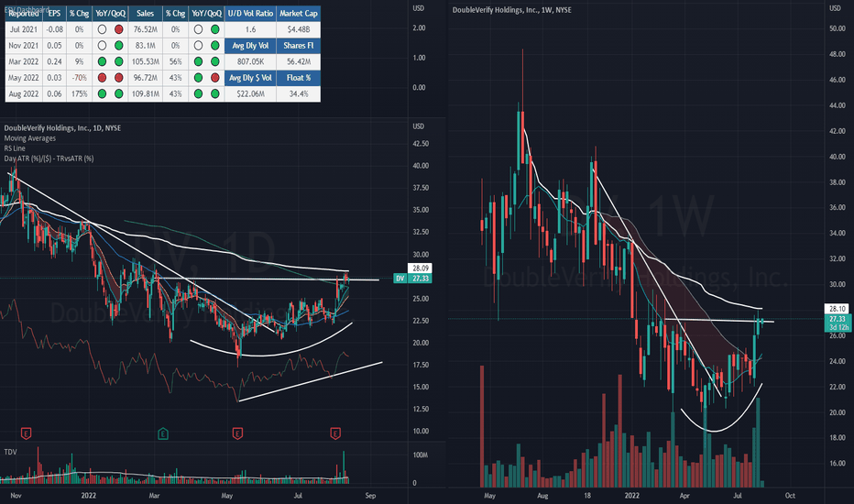The width and height of the screenshot is (854, 504).
Task: Click the Day ATR (%)/($) - TRvsATR (%) legend
Action: 49,159
